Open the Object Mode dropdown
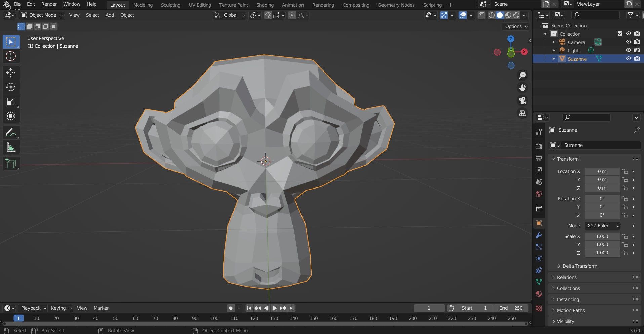This screenshot has height=334, width=644. [41, 15]
